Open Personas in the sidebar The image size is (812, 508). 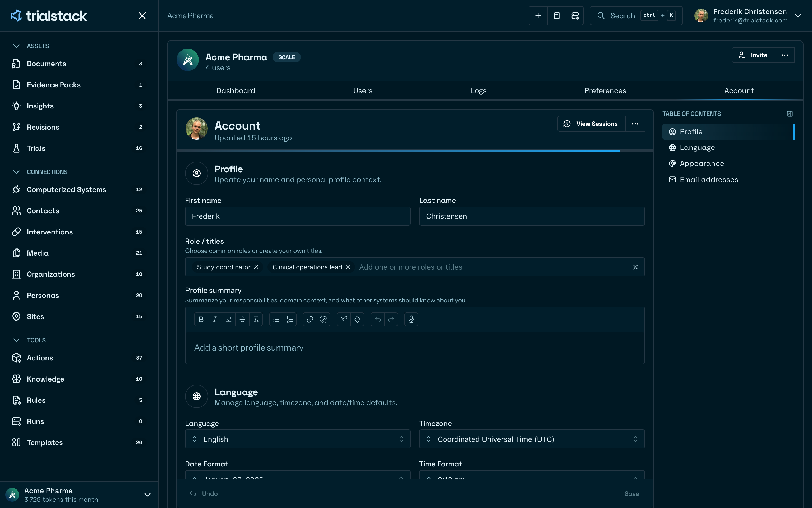pos(79,295)
